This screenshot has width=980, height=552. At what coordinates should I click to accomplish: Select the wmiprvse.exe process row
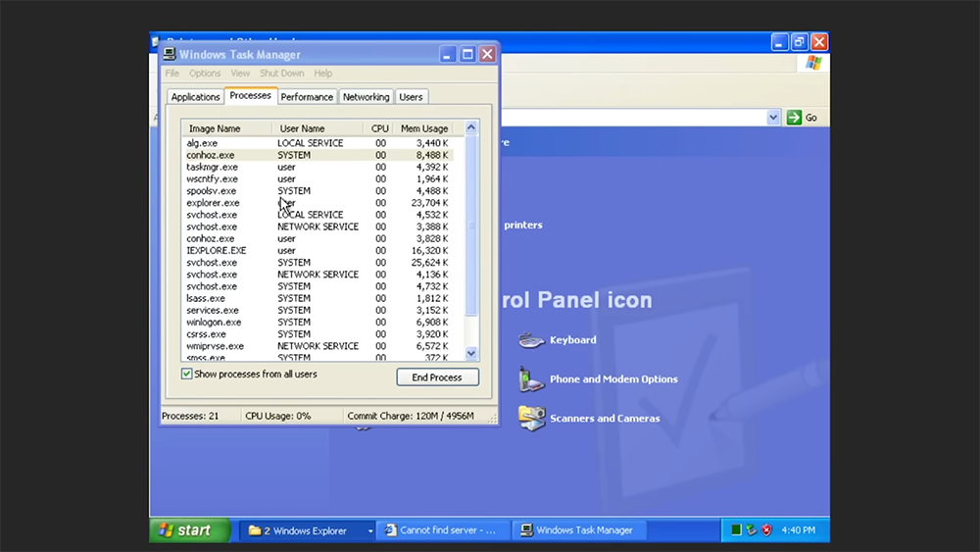pos(318,346)
